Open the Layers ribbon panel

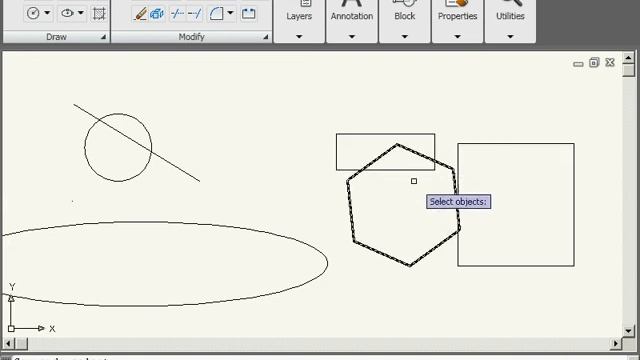pos(299,20)
